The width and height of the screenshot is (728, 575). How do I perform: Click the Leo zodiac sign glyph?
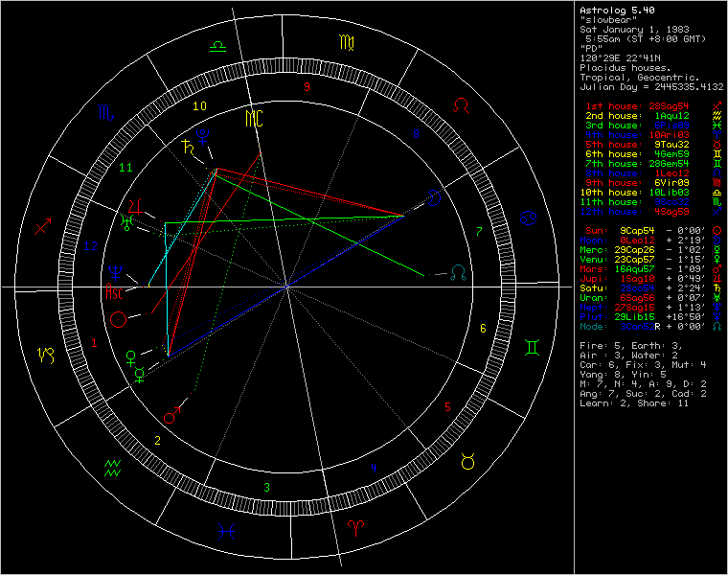[x=462, y=106]
